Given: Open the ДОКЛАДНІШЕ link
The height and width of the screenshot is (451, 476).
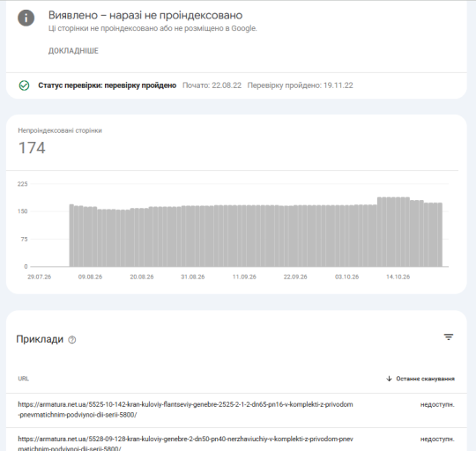Looking at the screenshot, I should click(x=73, y=51).
